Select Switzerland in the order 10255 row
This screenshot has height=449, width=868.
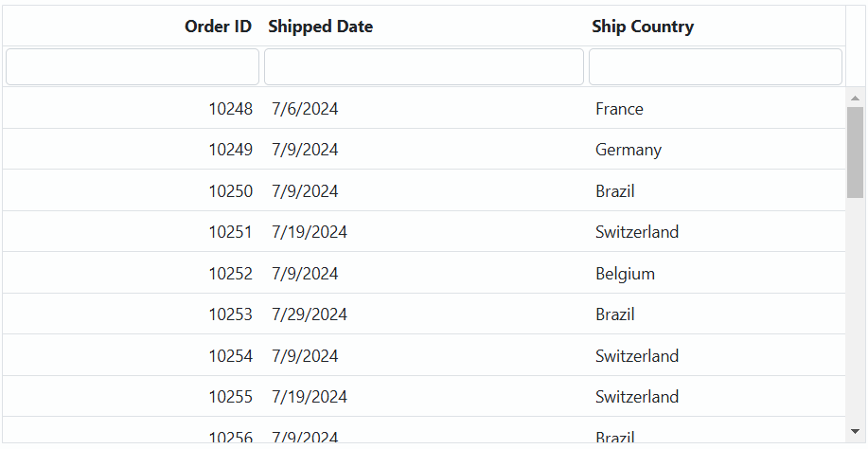coord(717,397)
